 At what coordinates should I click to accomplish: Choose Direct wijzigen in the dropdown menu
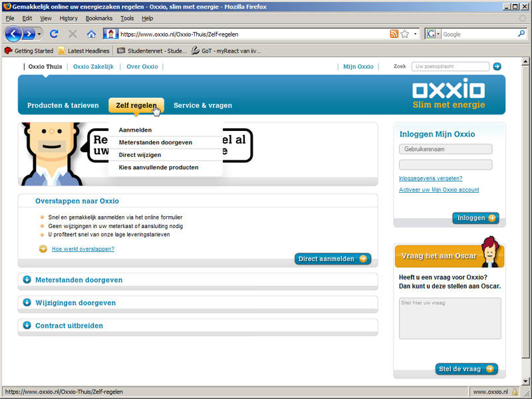point(140,155)
